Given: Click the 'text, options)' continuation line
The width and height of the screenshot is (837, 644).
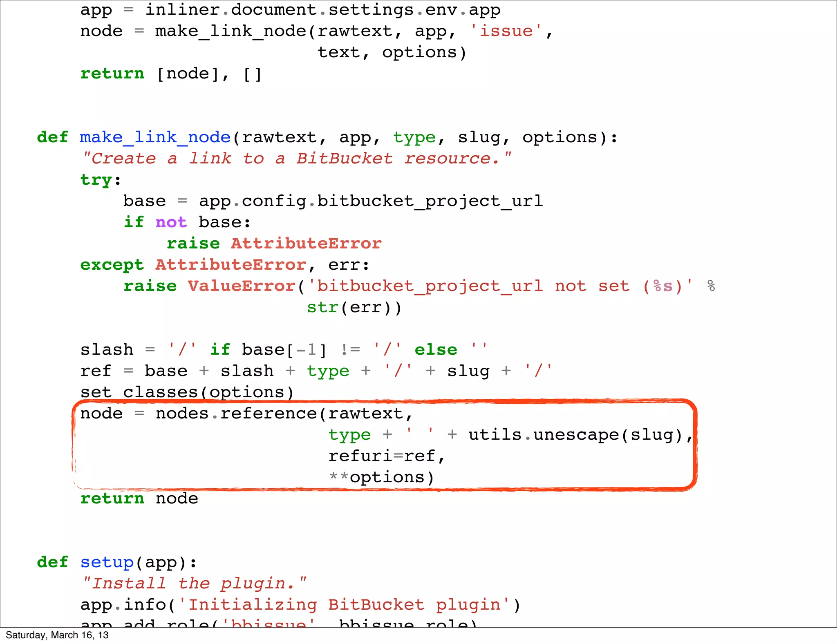Looking at the screenshot, I should pyautogui.click(x=392, y=53).
